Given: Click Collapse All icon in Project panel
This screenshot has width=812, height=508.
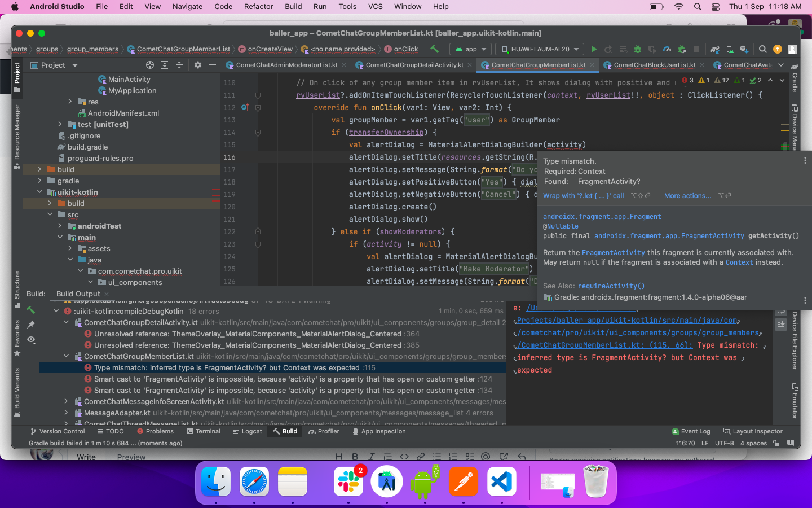Looking at the screenshot, I should [x=179, y=65].
